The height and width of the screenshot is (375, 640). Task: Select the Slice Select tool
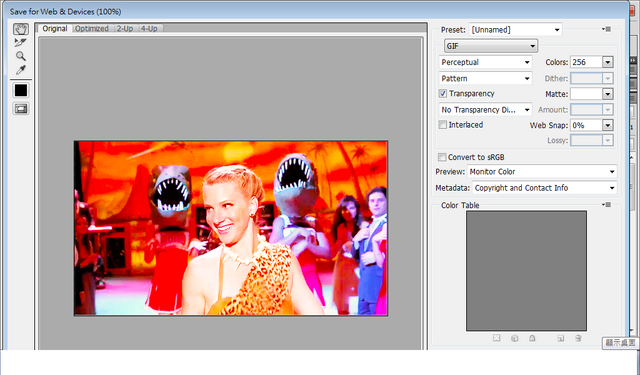[x=20, y=42]
